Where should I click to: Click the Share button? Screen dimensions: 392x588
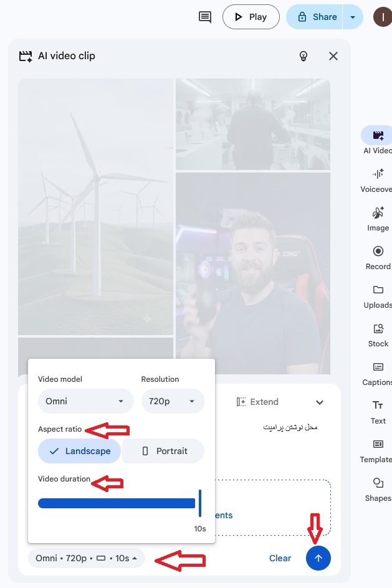(x=314, y=17)
